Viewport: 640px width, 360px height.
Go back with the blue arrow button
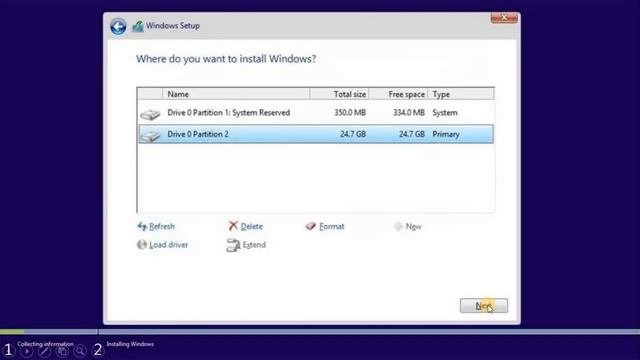(x=118, y=27)
